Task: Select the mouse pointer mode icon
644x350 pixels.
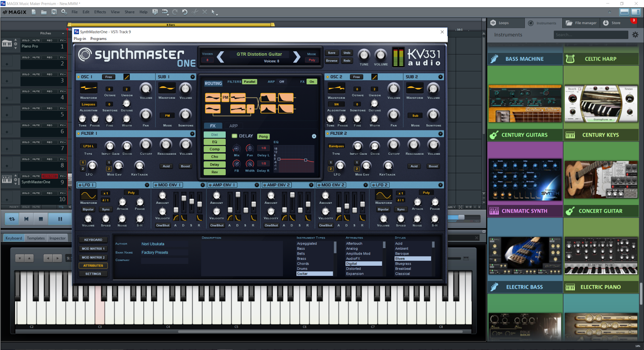Action: click(214, 12)
